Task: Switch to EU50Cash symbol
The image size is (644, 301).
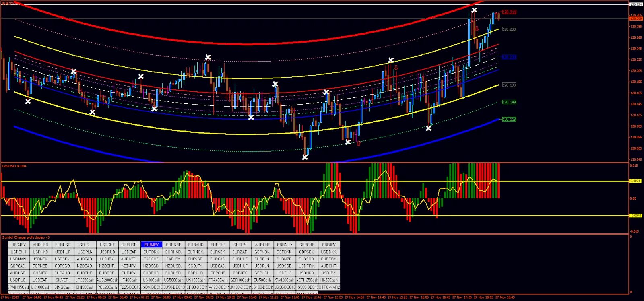Action: tap(262, 280)
